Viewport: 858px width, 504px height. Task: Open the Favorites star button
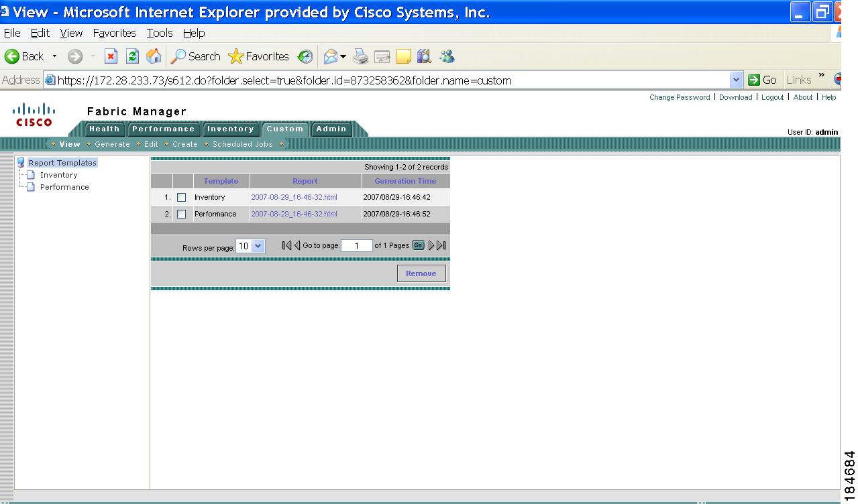coord(258,57)
